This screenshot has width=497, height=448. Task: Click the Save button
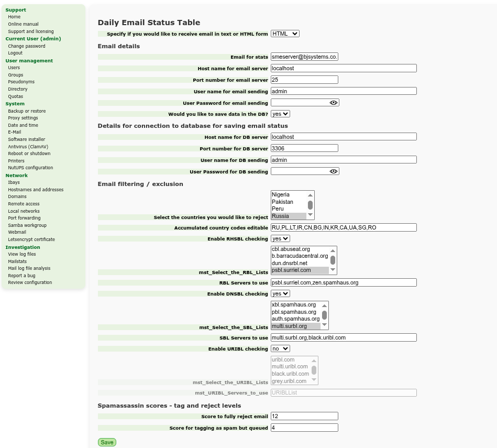pyautogui.click(x=107, y=442)
